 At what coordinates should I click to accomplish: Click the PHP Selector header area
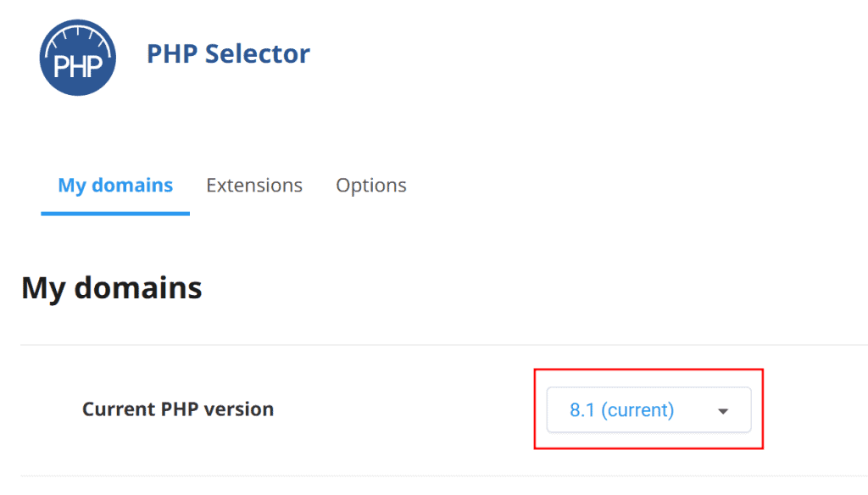tap(228, 53)
